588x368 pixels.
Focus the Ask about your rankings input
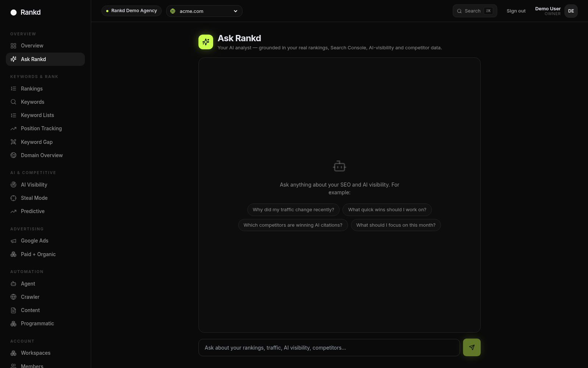coord(329,348)
